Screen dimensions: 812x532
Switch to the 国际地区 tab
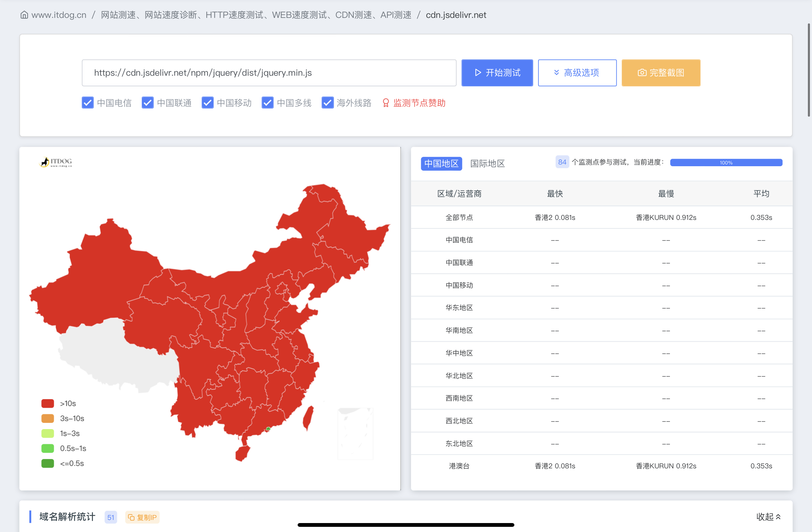click(487, 163)
